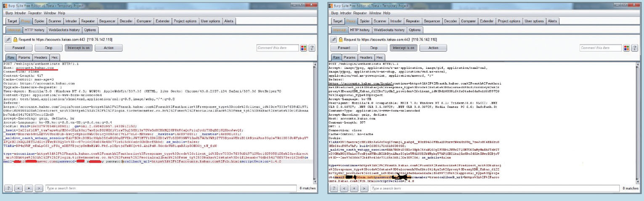
Task: Show the Hex view in left window
Action: pyautogui.click(x=56, y=57)
